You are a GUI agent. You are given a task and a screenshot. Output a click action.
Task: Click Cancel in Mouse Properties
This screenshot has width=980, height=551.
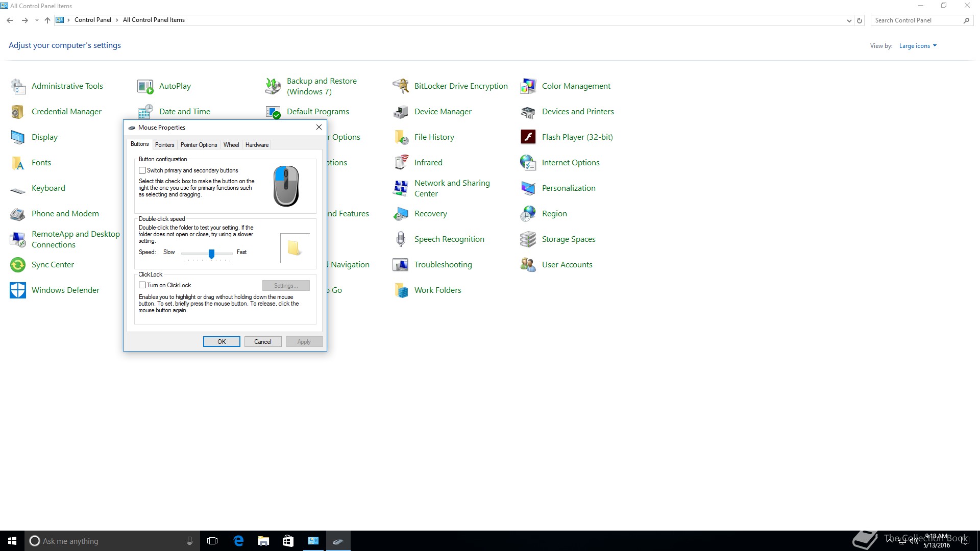coord(263,342)
